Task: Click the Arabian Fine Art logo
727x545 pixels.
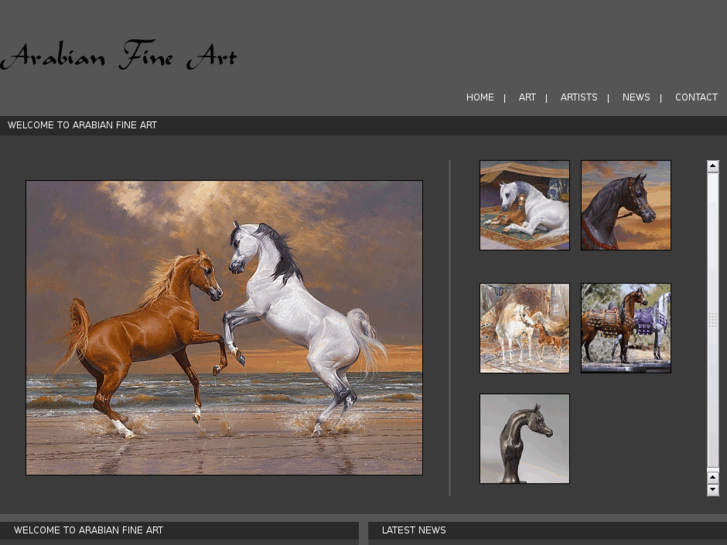Action: pos(119,55)
